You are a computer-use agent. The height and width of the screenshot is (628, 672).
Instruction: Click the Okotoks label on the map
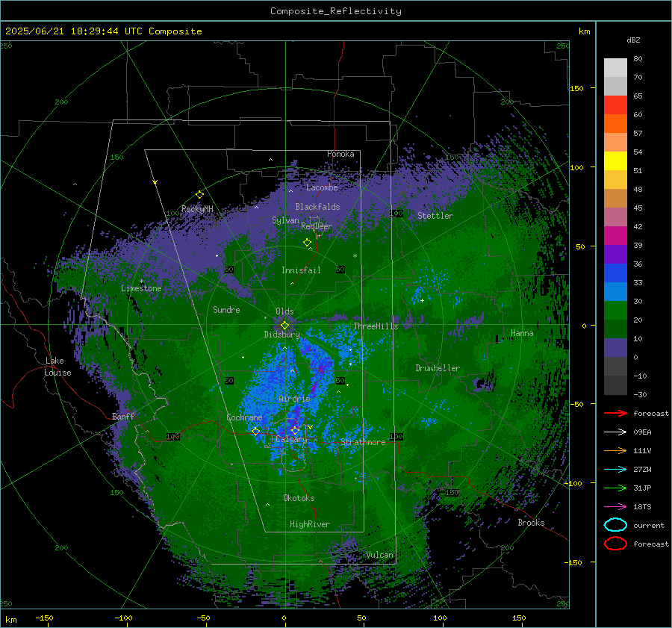(299, 498)
